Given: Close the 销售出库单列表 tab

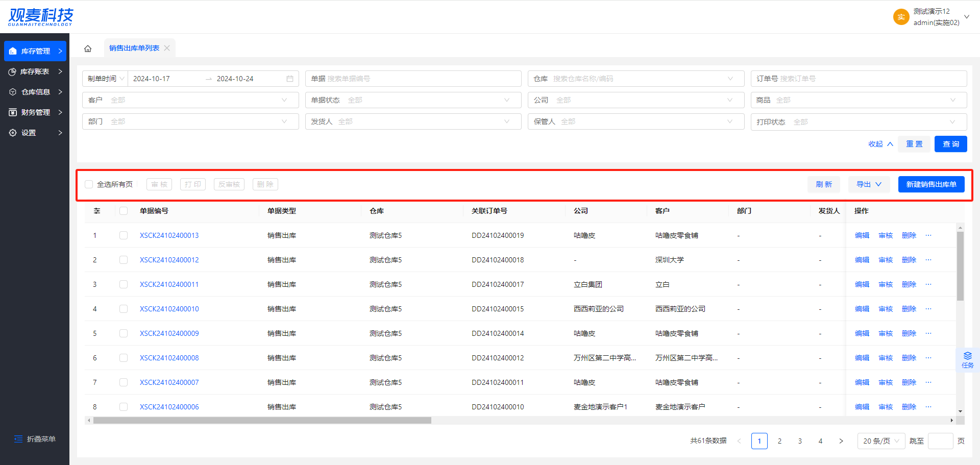Looking at the screenshot, I should click(x=167, y=48).
